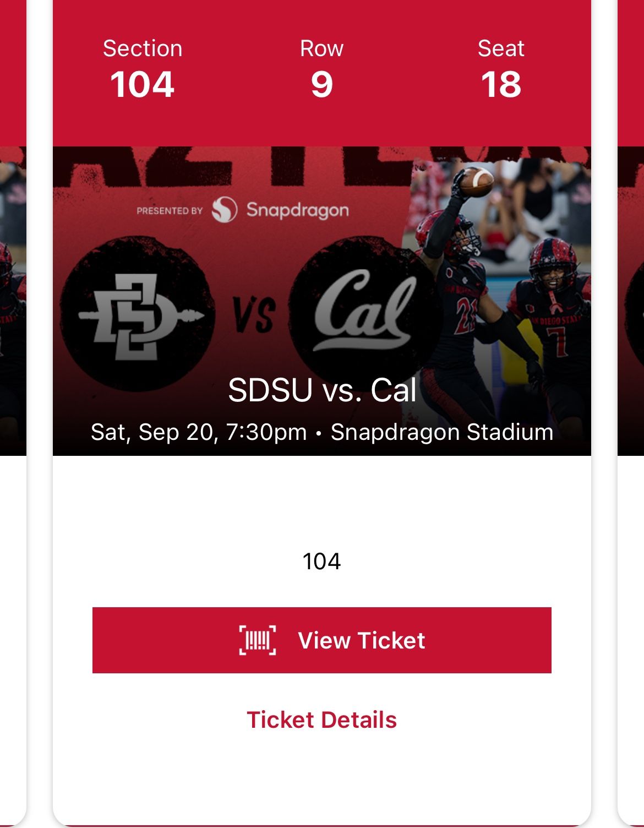Tap the next ticket card on right edge

tap(631, 385)
